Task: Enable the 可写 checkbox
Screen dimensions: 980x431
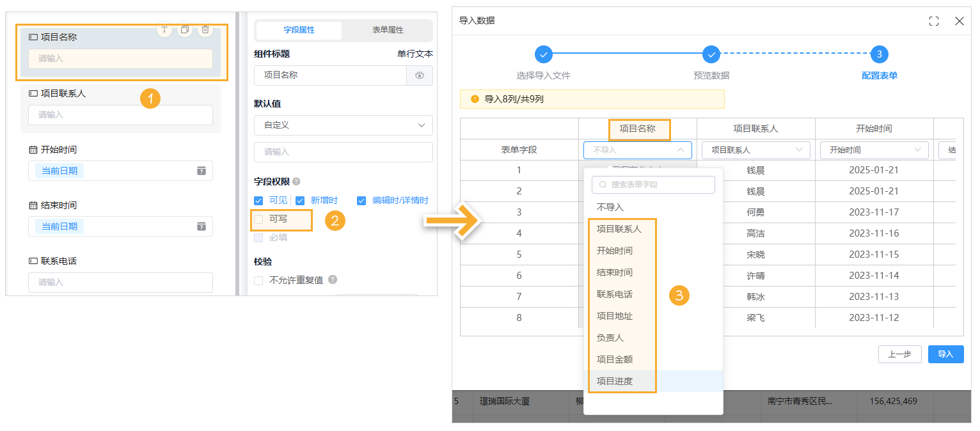Action: coord(258,218)
